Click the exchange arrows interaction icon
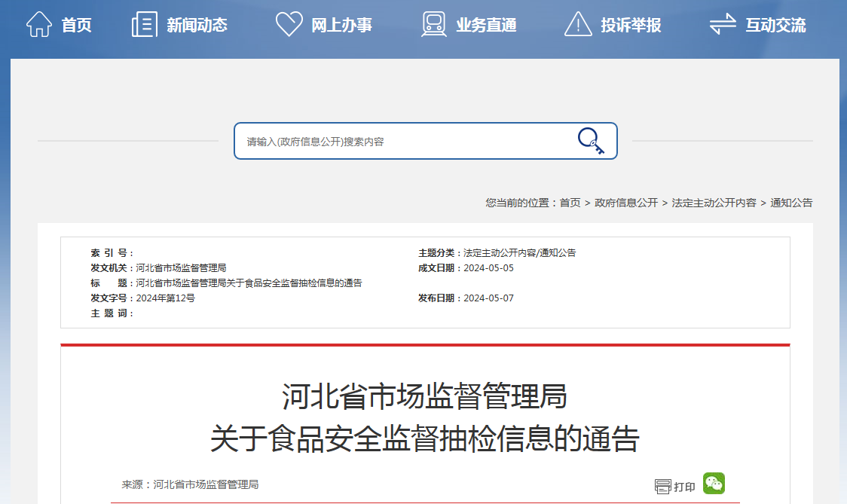This screenshot has height=504, width=847. (x=723, y=24)
